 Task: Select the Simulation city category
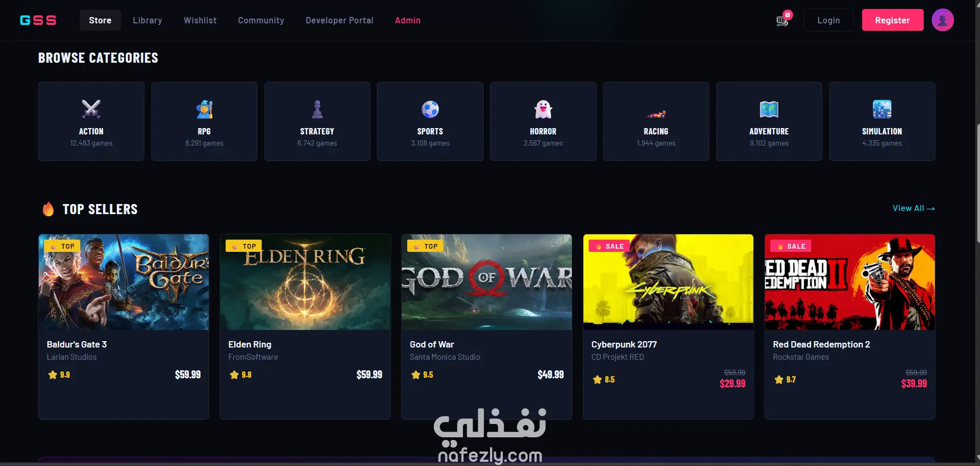tap(882, 109)
